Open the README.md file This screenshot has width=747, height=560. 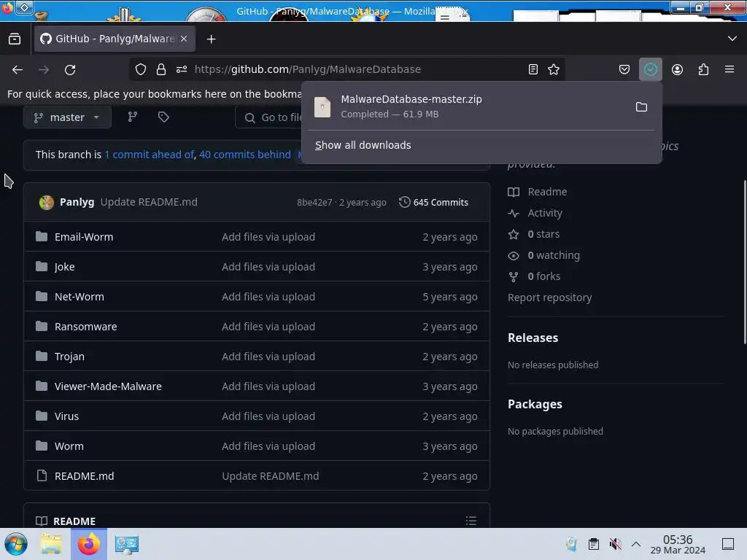[x=85, y=476]
